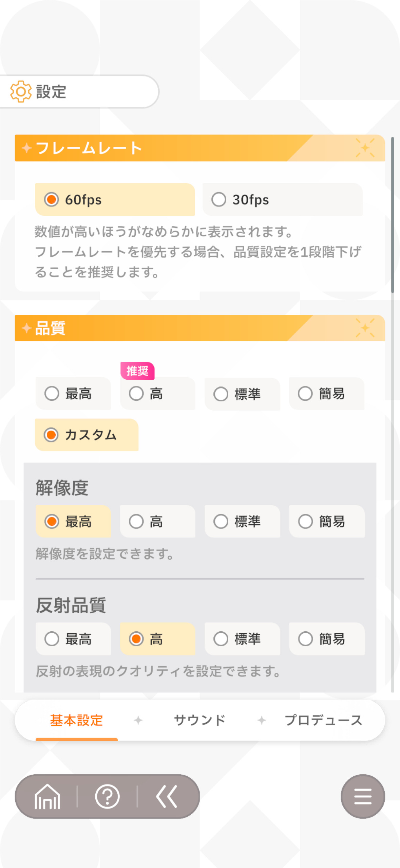
Task: Go back with the double chevron icon
Action: tap(167, 796)
